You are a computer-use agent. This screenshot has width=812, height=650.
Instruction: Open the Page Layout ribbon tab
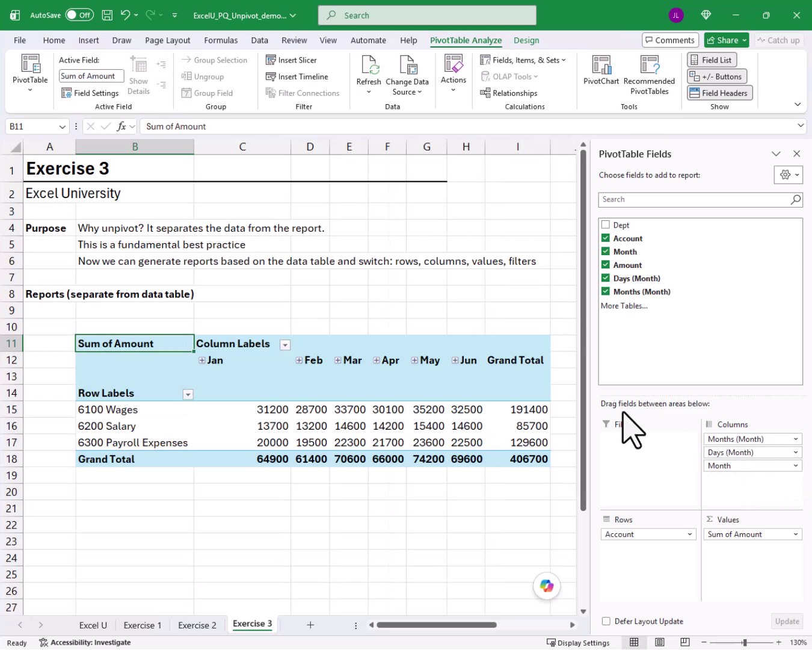pyautogui.click(x=168, y=40)
